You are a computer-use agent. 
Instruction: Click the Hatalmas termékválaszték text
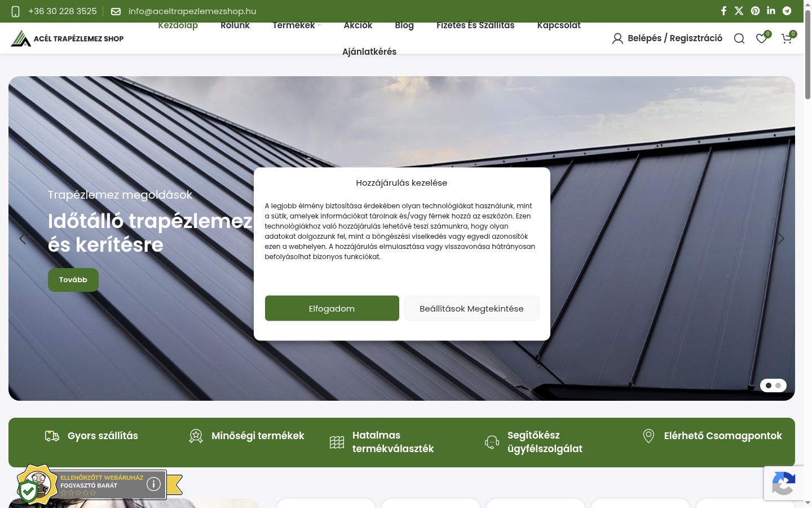click(x=393, y=442)
